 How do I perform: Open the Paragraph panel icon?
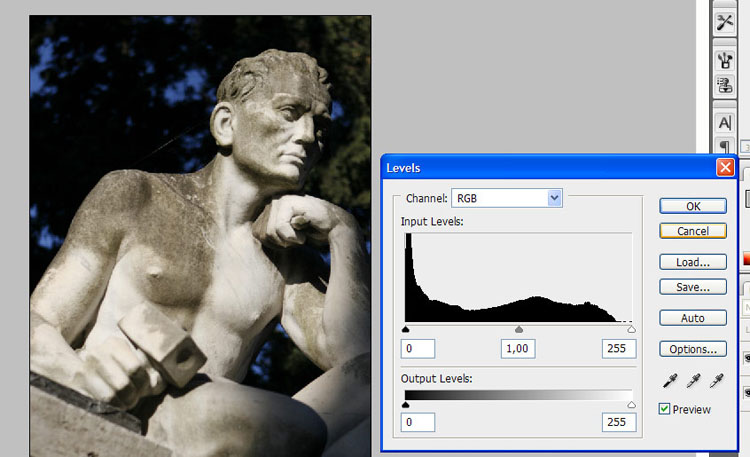[x=725, y=145]
